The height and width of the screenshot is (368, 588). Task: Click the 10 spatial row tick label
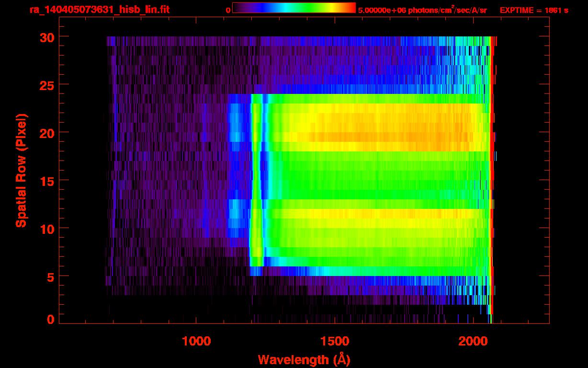[x=46, y=229]
